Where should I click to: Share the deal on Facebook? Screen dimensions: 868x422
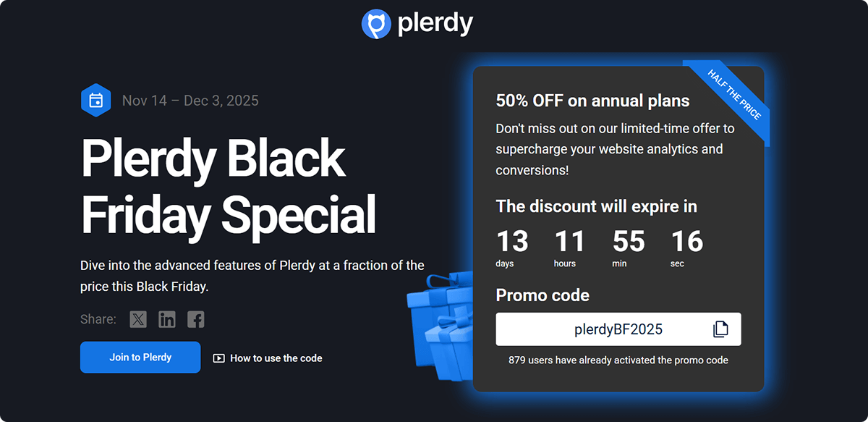[195, 318]
